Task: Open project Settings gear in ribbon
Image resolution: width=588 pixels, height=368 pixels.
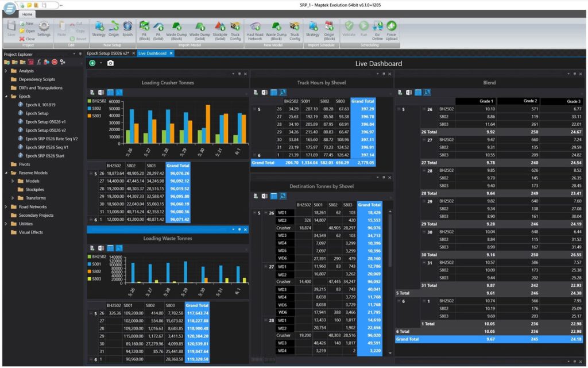Action: pyautogui.click(x=44, y=29)
